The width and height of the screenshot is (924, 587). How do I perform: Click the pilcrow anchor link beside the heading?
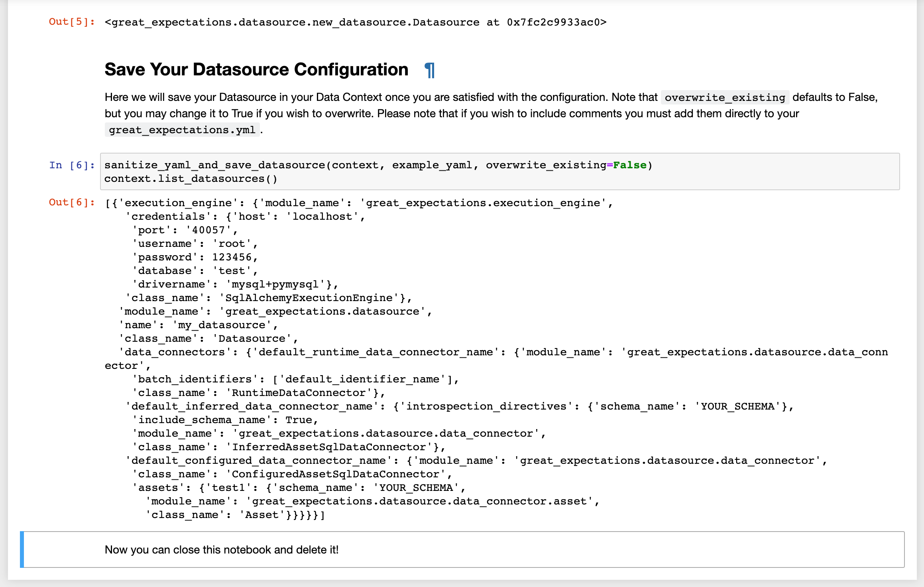click(429, 70)
